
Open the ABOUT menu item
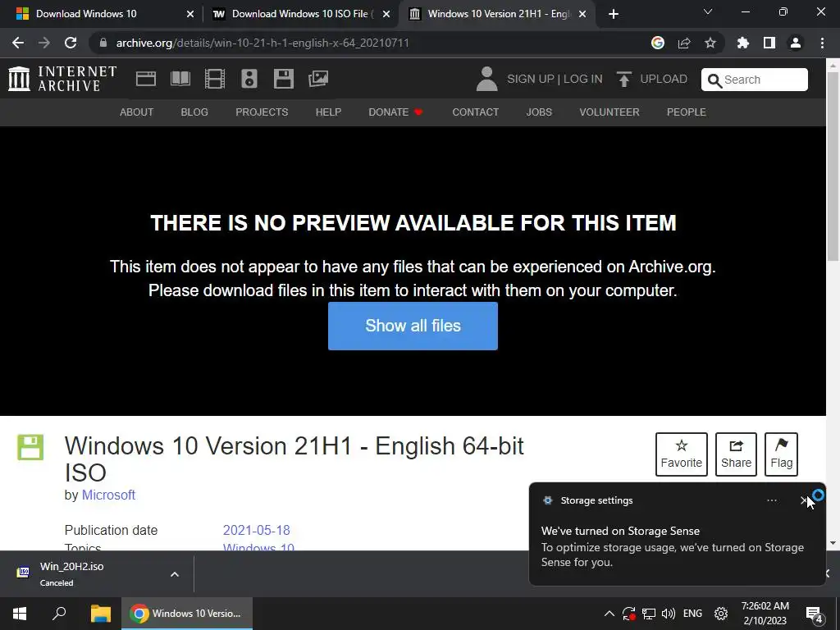coord(137,112)
